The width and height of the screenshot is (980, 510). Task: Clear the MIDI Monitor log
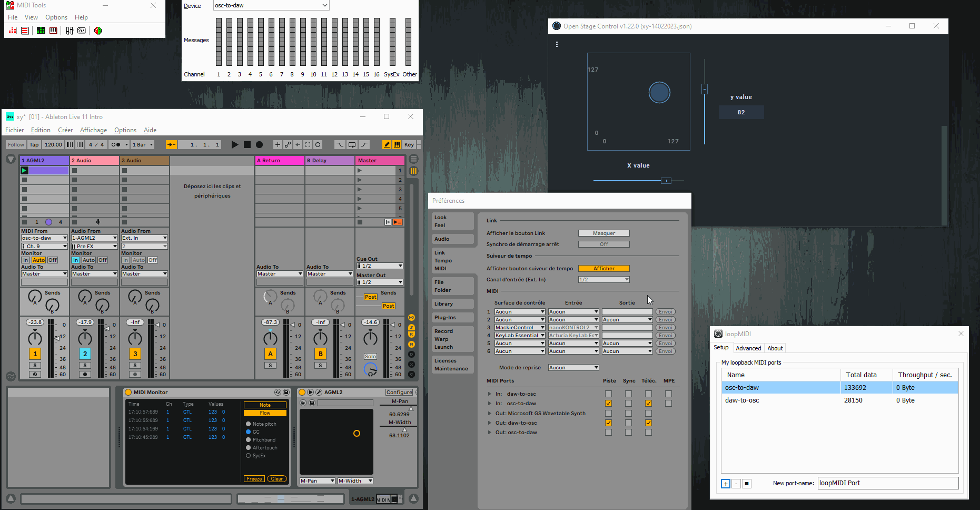tap(277, 479)
